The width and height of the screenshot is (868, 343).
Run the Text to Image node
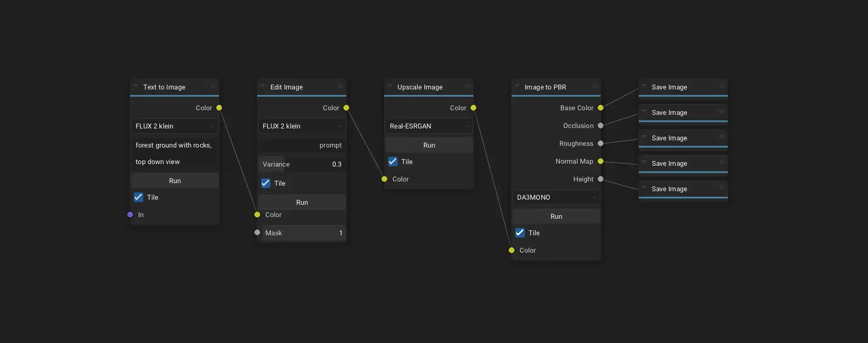(x=175, y=181)
